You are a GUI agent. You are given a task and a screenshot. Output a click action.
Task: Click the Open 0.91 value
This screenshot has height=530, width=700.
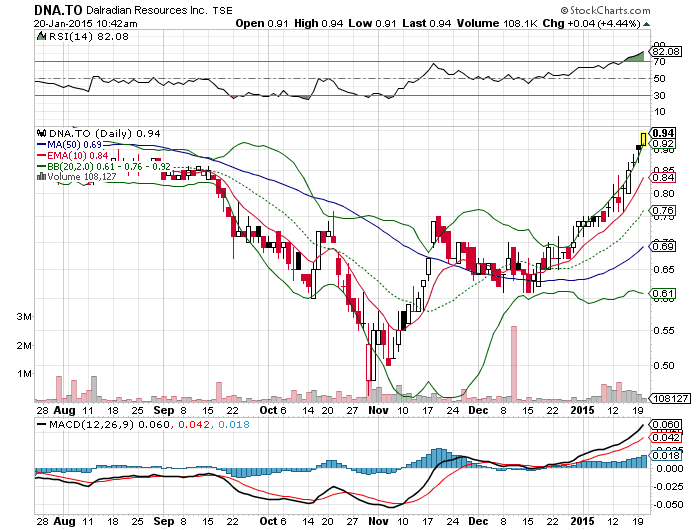click(262, 24)
